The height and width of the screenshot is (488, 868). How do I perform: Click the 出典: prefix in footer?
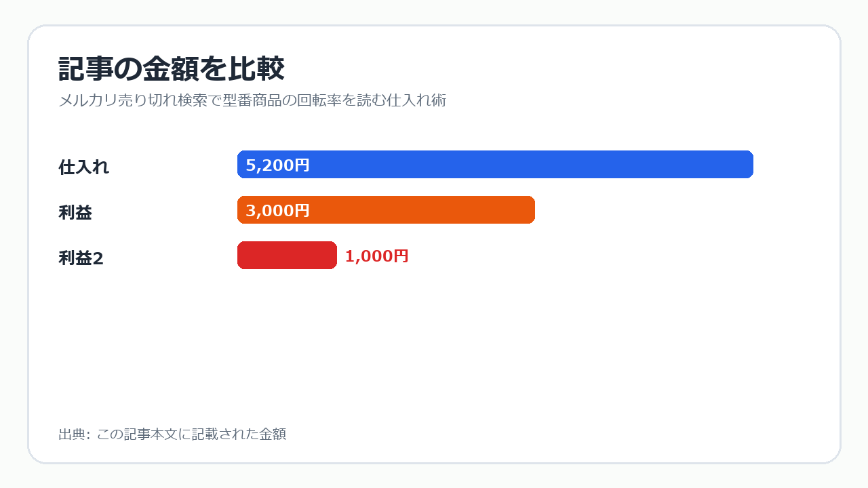(x=74, y=434)
